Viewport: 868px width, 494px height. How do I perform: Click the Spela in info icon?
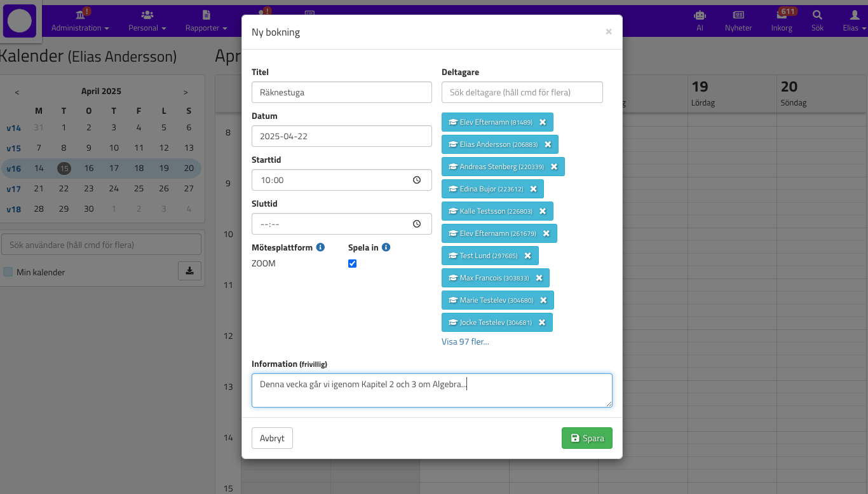pos(386,247)
